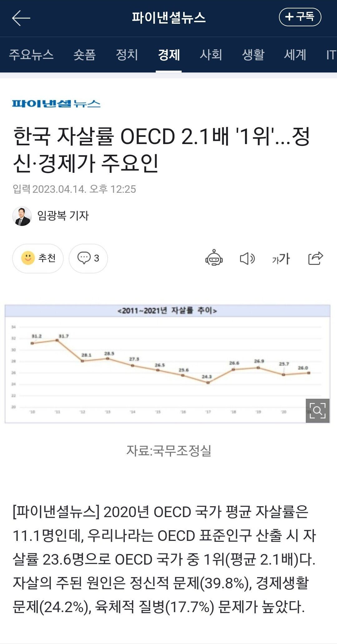Image resolution: width=337 pixels, height=644 pixels.
Task: Go to the 세계 tab
Action: (x=295, y=55)
